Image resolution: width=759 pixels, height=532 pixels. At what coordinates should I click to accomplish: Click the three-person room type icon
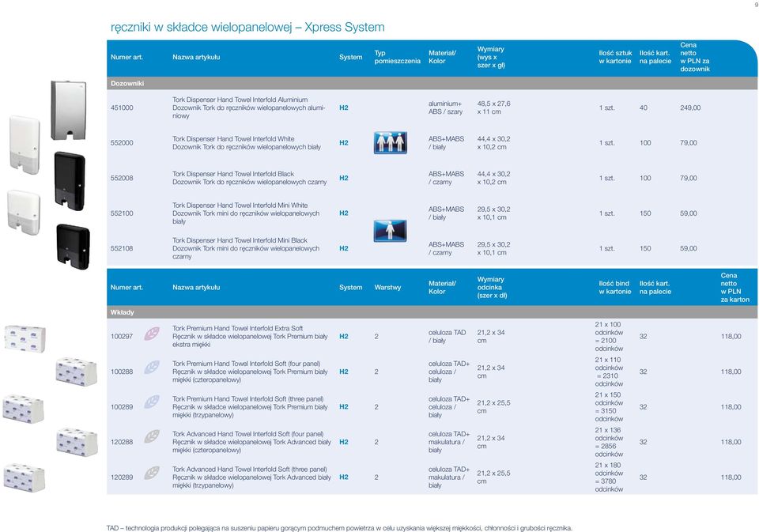(390, 143)
